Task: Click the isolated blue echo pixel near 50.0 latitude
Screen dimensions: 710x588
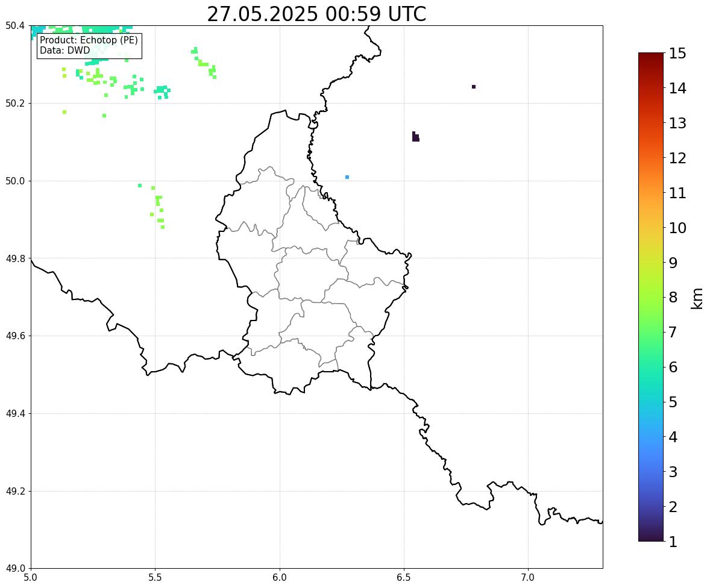Action: click(x=347, y=177)
